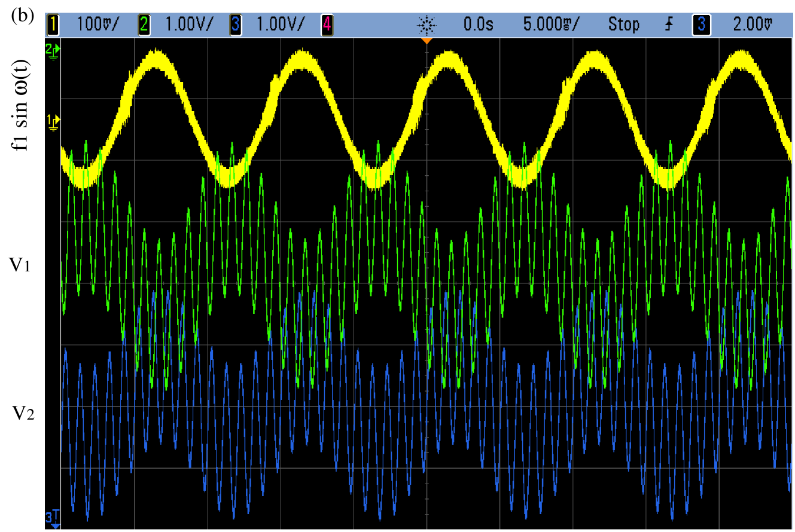Click the channel 1 ground marker on left
Image resolution: width=795 pixels, height=532 pixels.
click(x=53, y=123)
